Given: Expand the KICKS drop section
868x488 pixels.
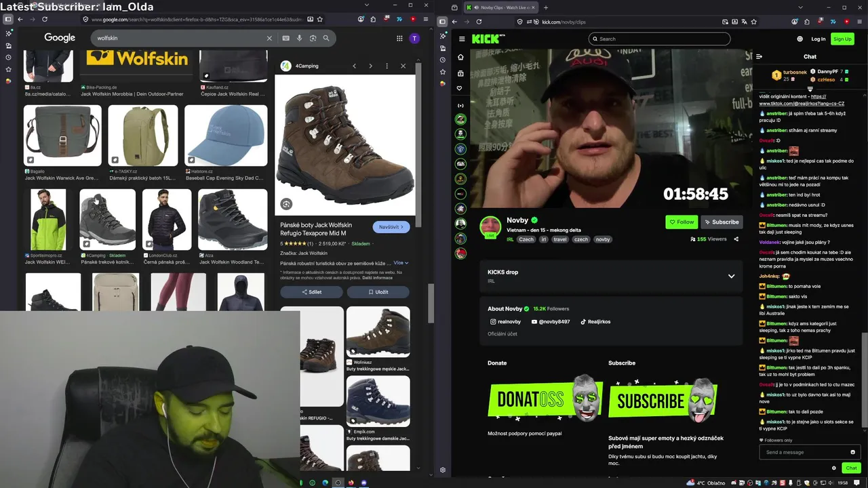Looking at the screenshot, I should tap(731, 276).
